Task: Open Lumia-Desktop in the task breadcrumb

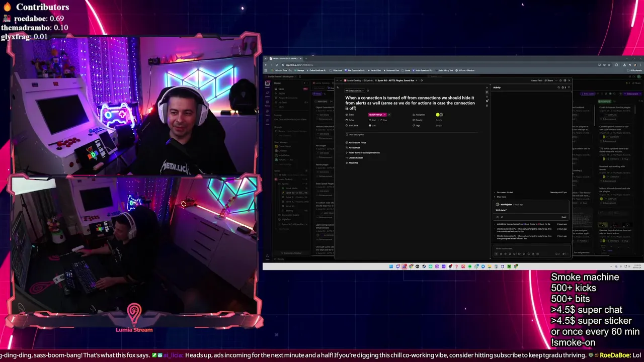Action: (352, 80)
